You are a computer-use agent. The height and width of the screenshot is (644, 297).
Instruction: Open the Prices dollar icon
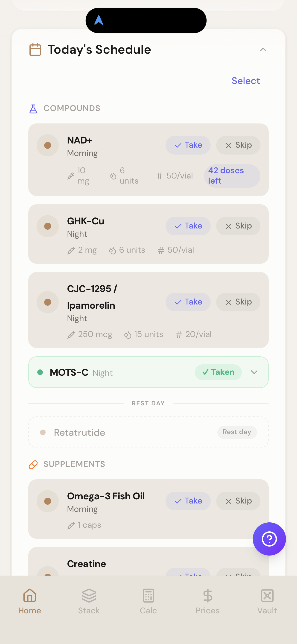pos(207,595)
